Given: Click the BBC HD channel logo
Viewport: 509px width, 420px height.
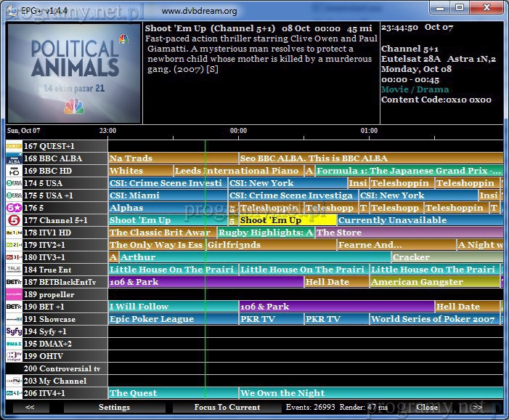Looking at the screenshot, I should [13, 171].
